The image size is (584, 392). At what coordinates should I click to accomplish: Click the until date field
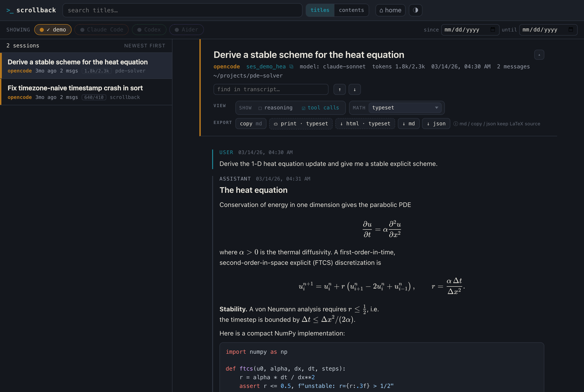point(548,30)
